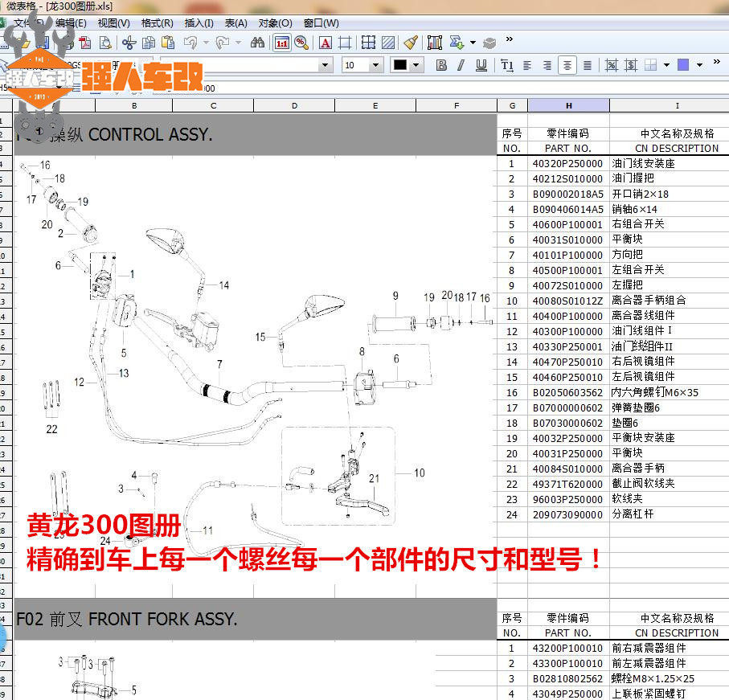Click the format paintbrush icon
The height and width of the screenshot is (700, 729).
coord(411,43)
